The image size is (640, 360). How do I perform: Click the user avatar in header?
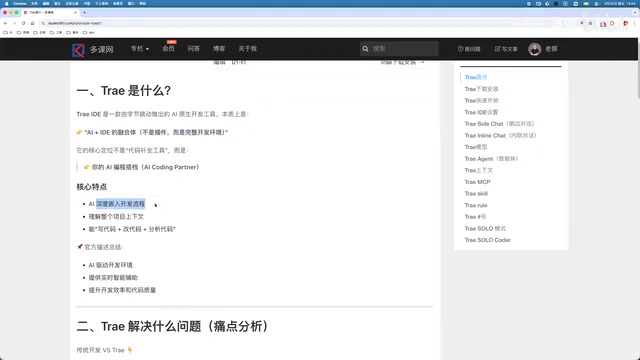pyautogui.click(x=534, y=49)
